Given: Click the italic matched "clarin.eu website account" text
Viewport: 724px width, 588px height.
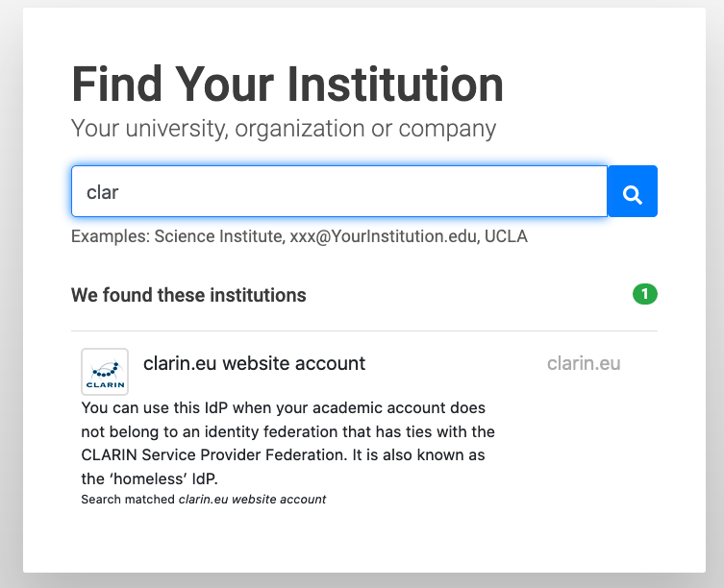Looking at the screenshot, I should coord(253,500).
